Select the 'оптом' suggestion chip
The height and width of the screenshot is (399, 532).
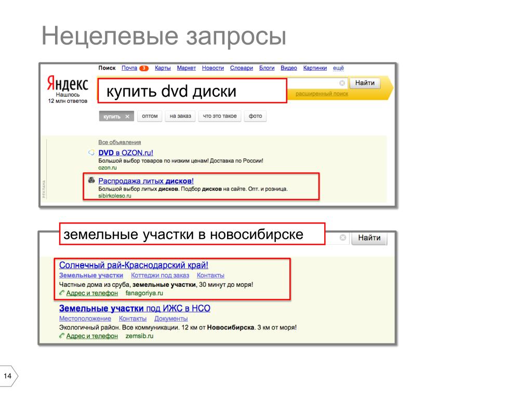150,116
